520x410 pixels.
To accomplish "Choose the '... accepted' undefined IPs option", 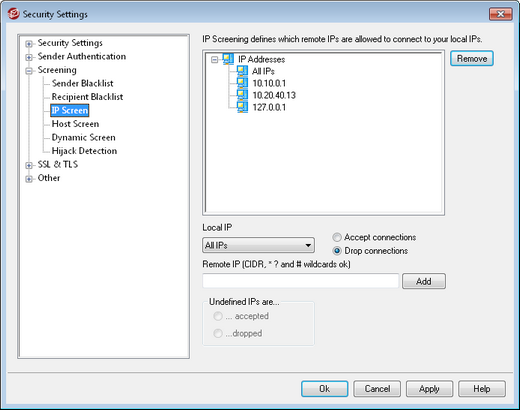I will click(x=218, y=316).
